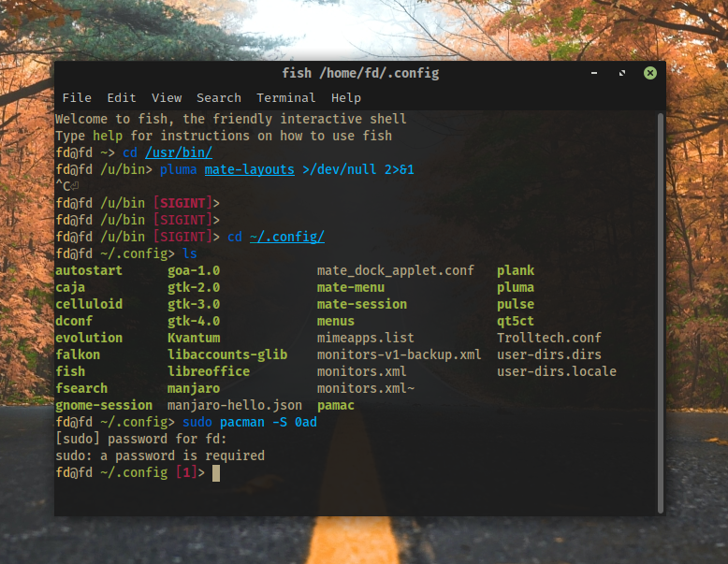Open the Help menu

345,97
